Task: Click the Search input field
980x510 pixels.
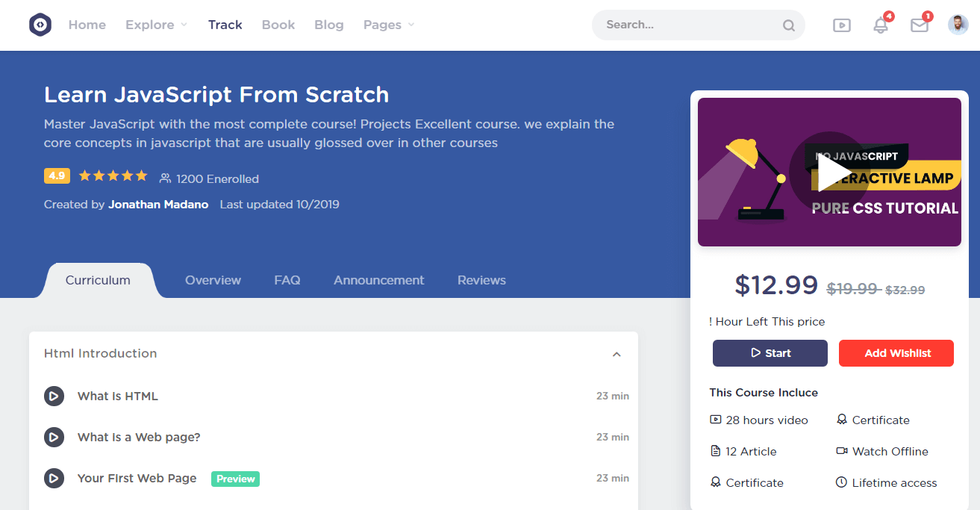Action: click(687, 25)
